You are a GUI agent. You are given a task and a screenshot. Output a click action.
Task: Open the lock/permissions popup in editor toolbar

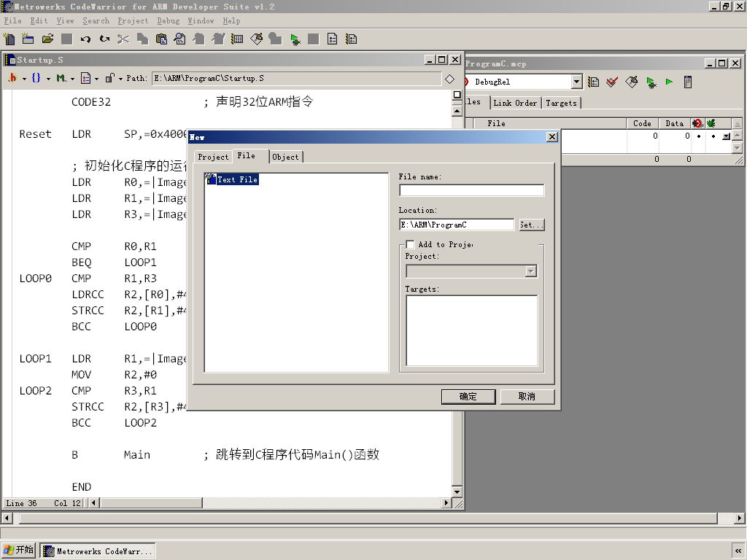[x=113, y=78]
